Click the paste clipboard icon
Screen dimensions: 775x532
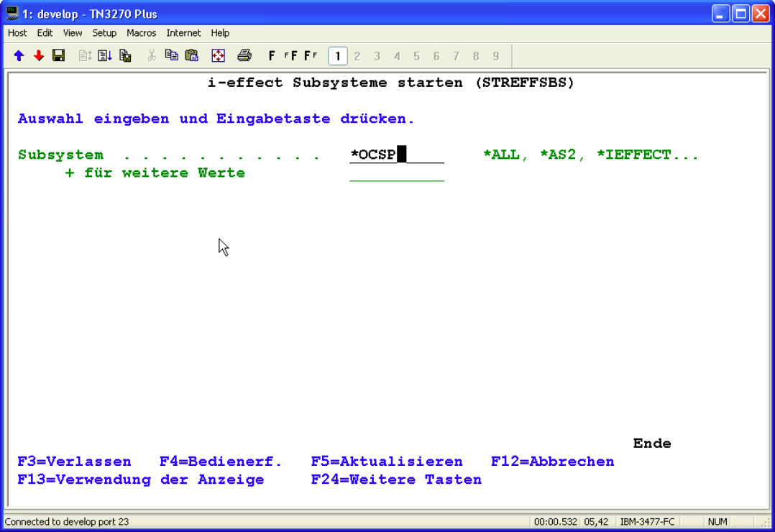(191, 56)
